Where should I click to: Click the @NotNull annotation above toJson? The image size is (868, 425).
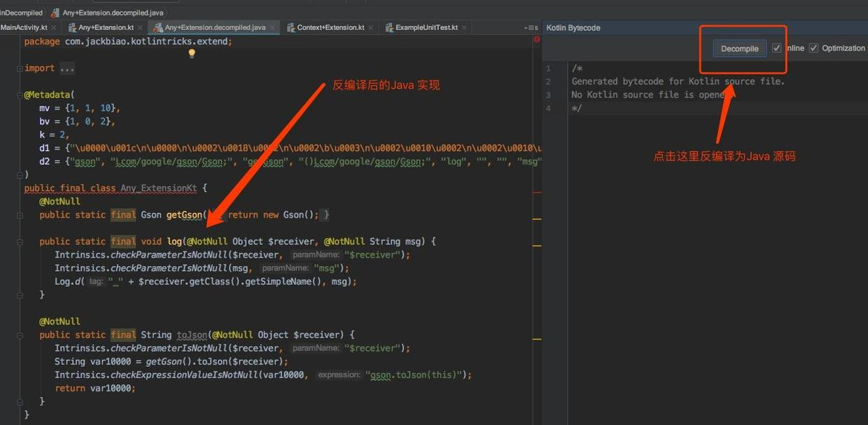click(x=59, y=322)
